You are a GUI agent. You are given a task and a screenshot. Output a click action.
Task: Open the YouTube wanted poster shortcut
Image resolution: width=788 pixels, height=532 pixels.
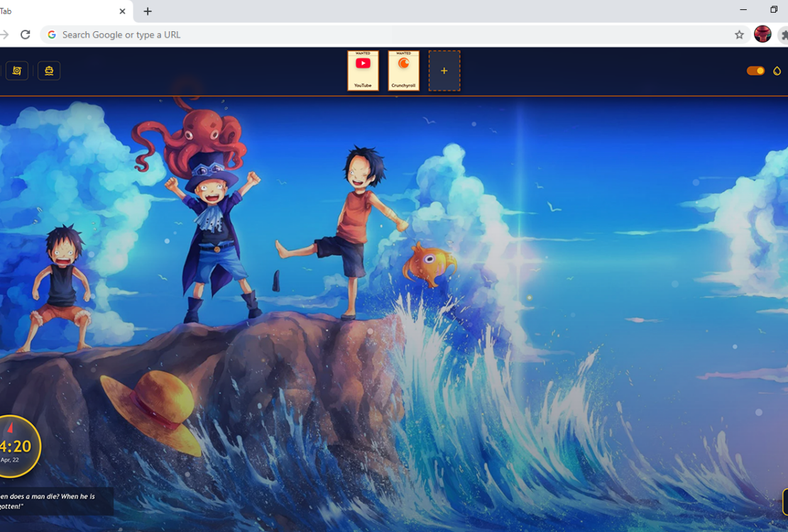363,70
